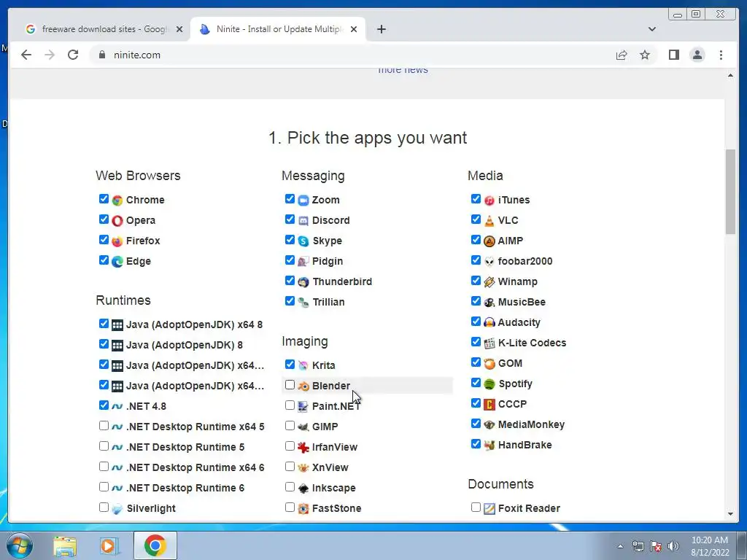Open Windows Media Player from taskbar

point(109,545)
